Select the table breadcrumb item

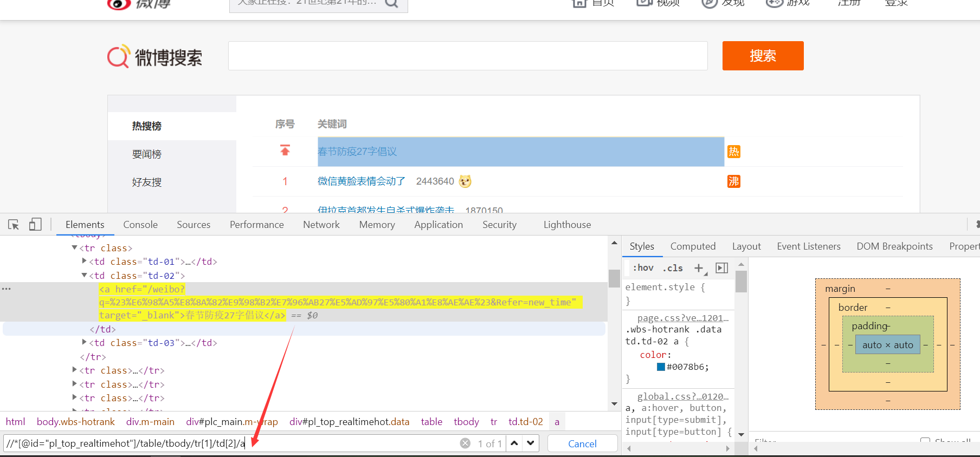point(432,422)
